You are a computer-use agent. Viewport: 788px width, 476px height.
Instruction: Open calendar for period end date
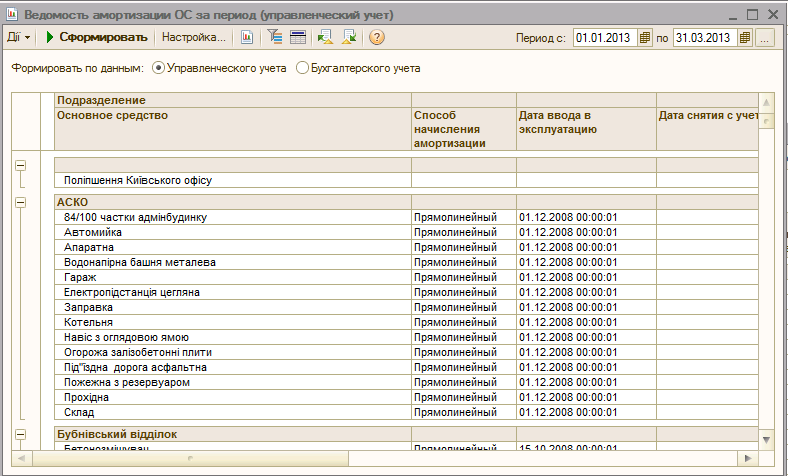(745, 38)
